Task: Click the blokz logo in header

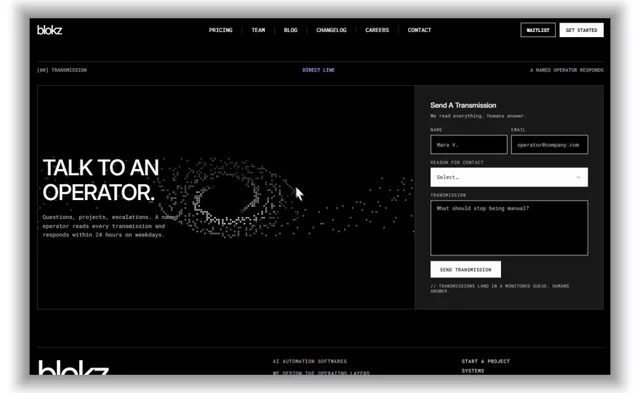Action: pyautogui.click(x=49, y=30)
